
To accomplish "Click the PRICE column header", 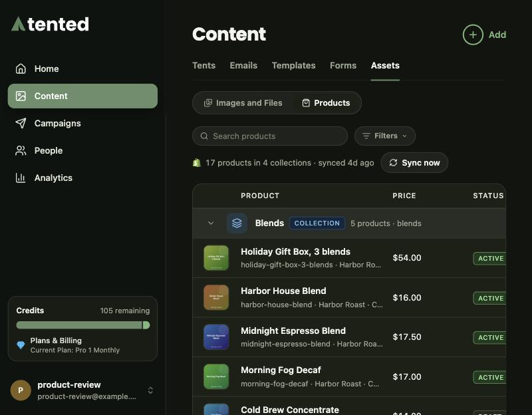I will pos(404,196).
